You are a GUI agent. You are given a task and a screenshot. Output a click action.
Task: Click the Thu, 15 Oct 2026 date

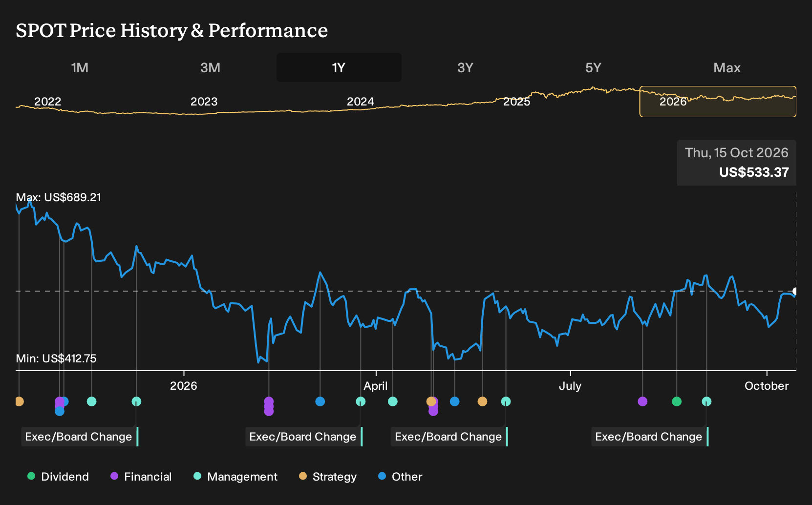[x=737, y=153]
